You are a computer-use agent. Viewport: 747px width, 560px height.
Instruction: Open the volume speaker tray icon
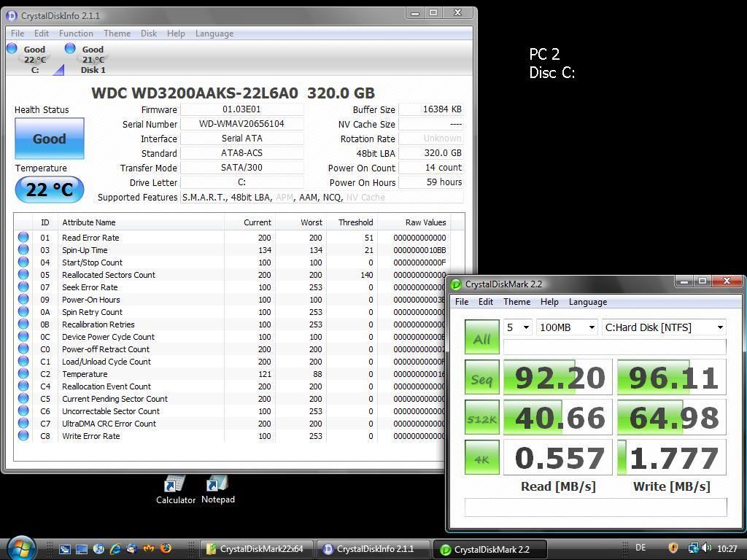click(x=706, y=548)
